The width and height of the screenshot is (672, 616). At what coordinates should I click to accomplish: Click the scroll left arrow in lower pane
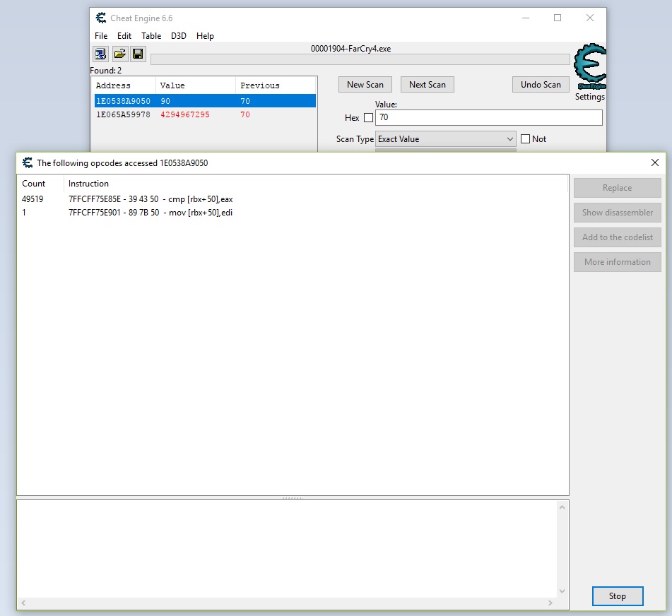point(23,603)
